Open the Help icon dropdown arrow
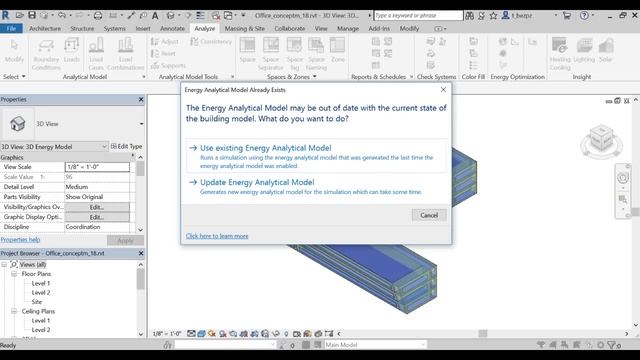This screenshot has width=640, height=360. (x=593, y=16)
